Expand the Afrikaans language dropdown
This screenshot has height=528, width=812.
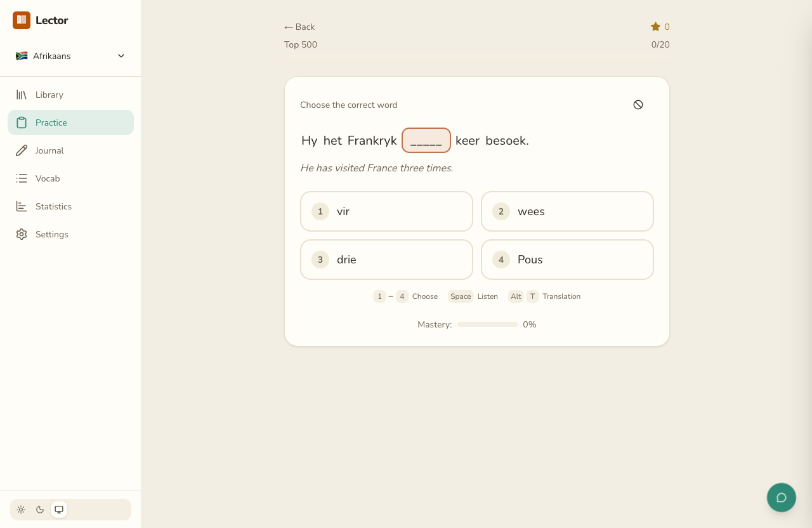click(x=70, y=56)
